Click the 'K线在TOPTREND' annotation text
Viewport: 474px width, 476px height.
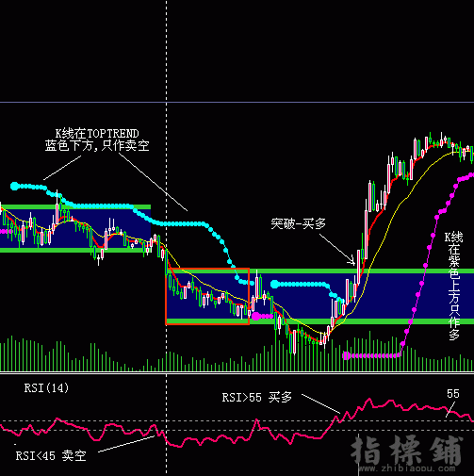pyautogui.click(x=97, y=134)
